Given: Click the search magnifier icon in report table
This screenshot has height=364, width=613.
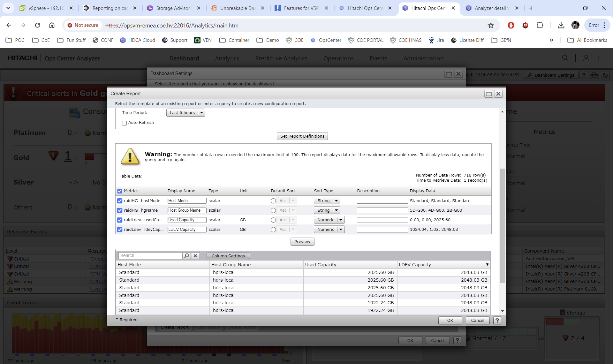Looking at the screenshot, I should tap(186, 256).
